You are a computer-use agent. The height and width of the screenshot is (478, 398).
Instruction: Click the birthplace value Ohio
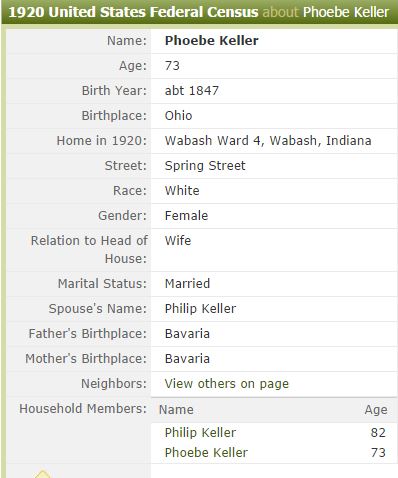click(178, 116)
